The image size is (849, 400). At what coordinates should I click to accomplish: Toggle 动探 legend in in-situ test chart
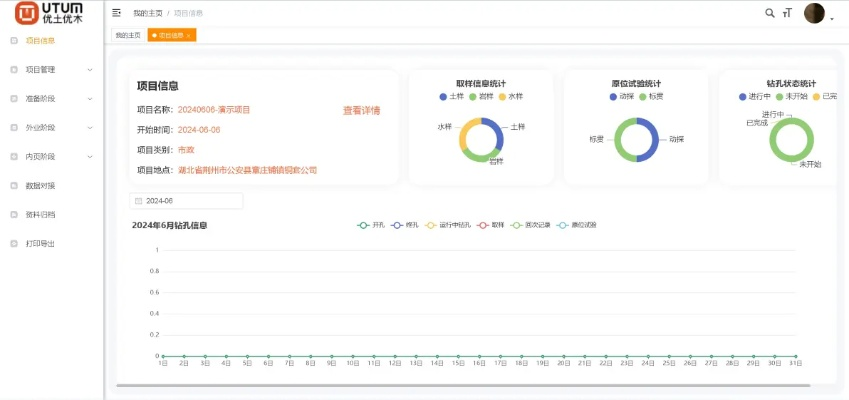[x=621, y=96]
